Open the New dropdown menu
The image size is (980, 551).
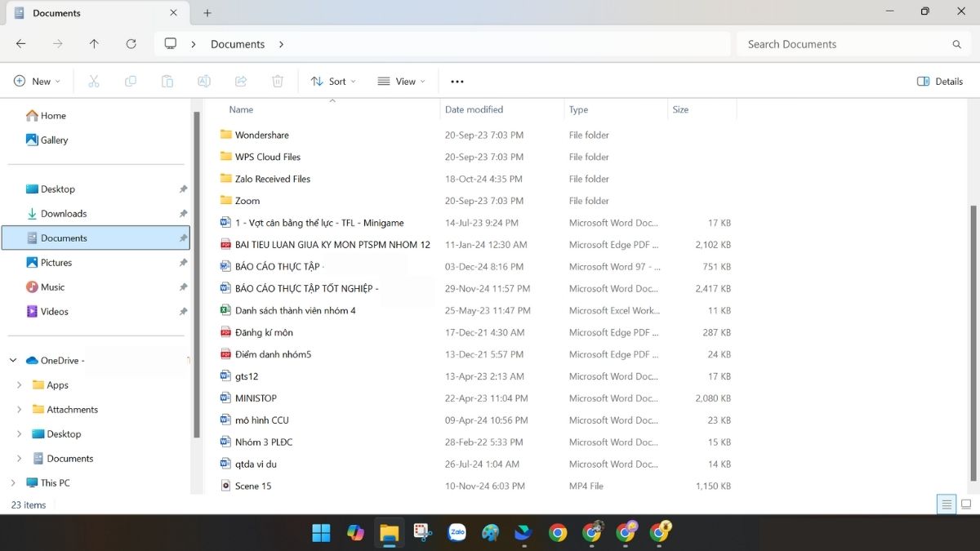(x=37, y=82)
